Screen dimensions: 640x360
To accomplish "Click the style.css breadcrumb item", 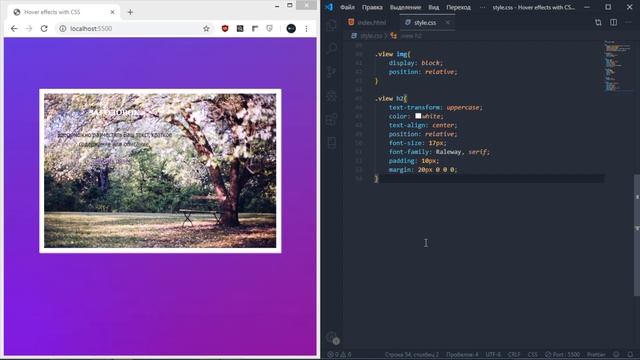I will coord(367,36).
